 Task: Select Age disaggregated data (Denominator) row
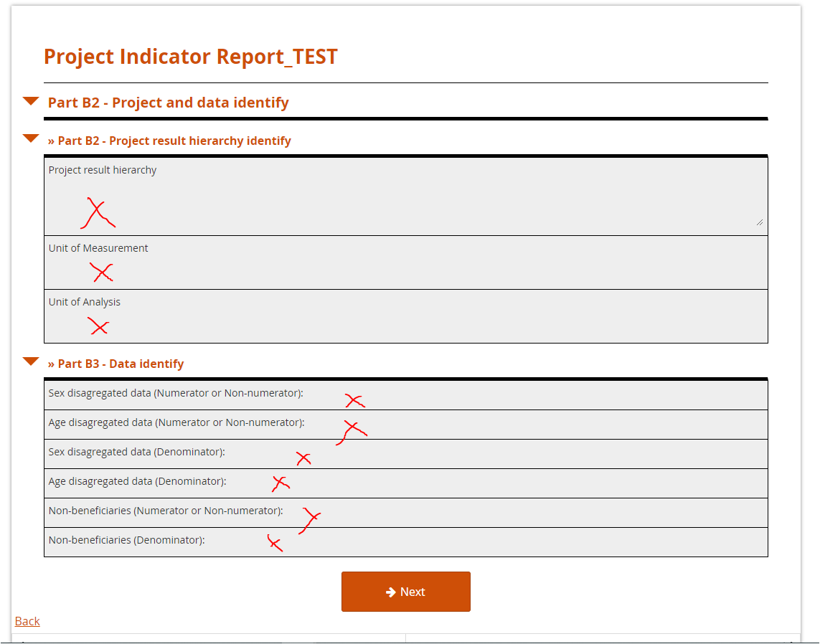[x=406, y=483]
